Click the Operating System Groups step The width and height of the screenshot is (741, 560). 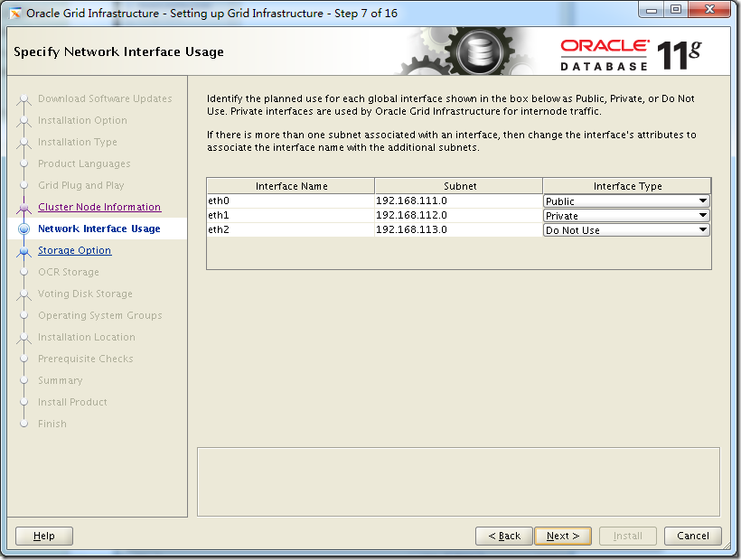coord(100,315)
